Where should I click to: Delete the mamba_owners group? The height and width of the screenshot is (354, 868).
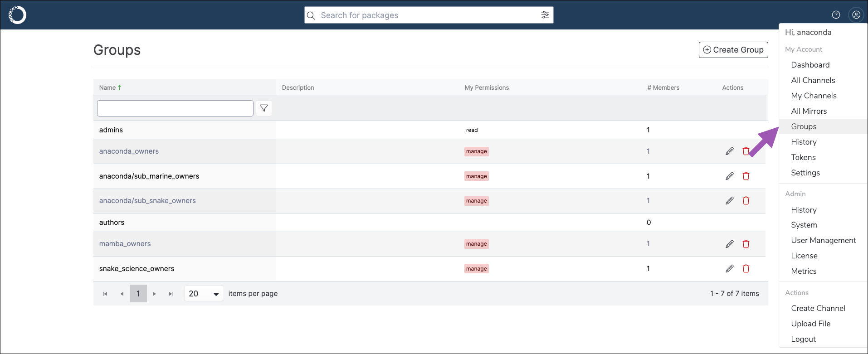pos(746,244)
